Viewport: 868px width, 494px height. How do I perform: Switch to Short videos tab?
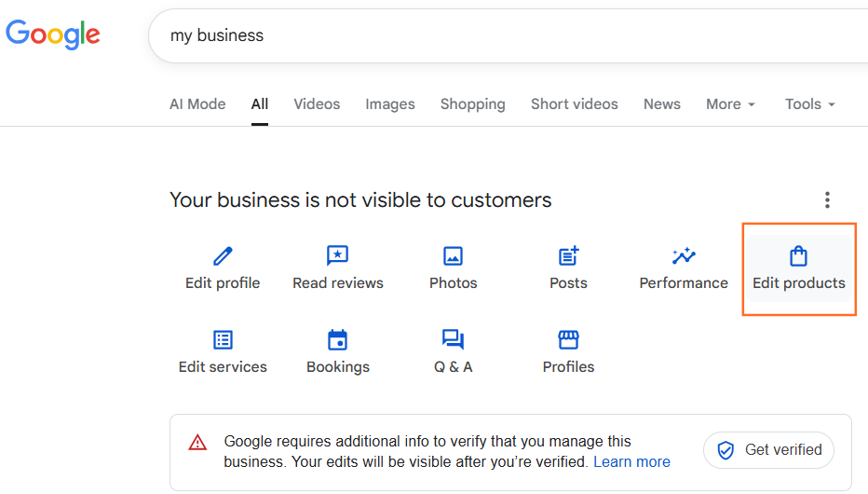click(574, 104)
